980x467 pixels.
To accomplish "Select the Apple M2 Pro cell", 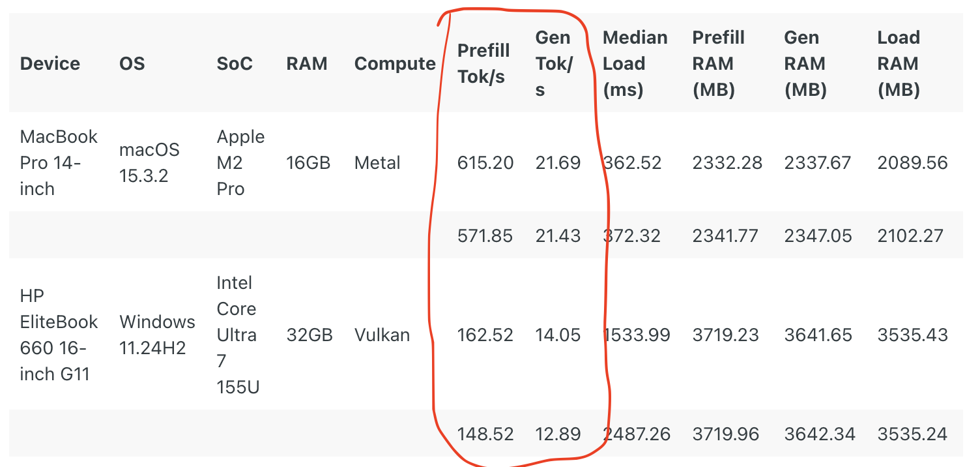I will (241, 163).
